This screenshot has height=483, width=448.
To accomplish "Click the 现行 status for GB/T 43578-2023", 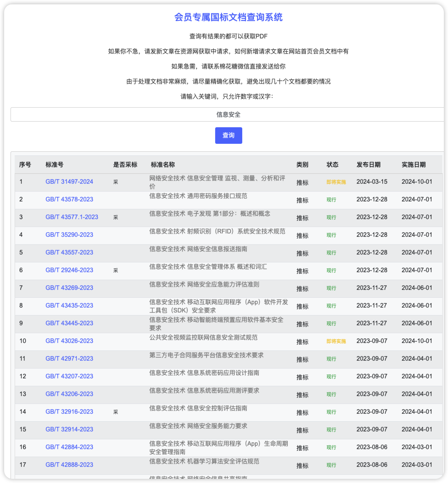I will [331, 200].
